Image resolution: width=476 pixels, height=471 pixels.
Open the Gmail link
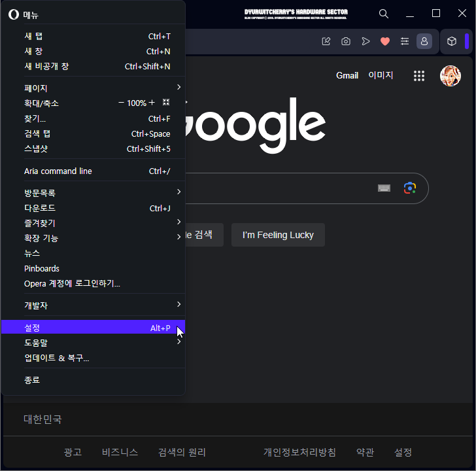click(347, 75)
